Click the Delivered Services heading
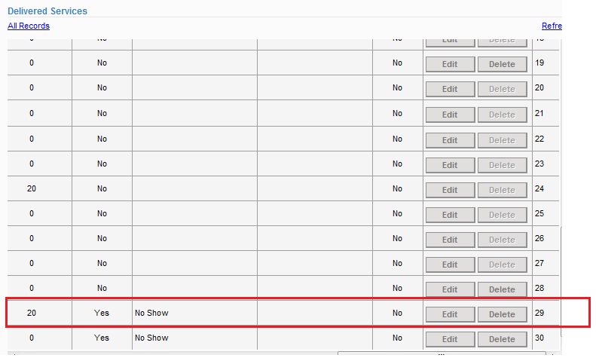This screenshot has height=364, width=596. point(47,11)
